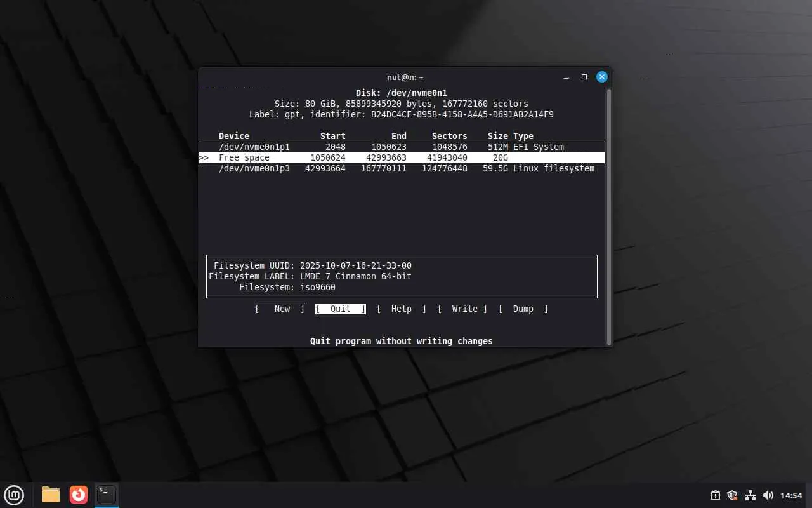Select the /dev/nvme0n1p3 partition row

[402, 168]
